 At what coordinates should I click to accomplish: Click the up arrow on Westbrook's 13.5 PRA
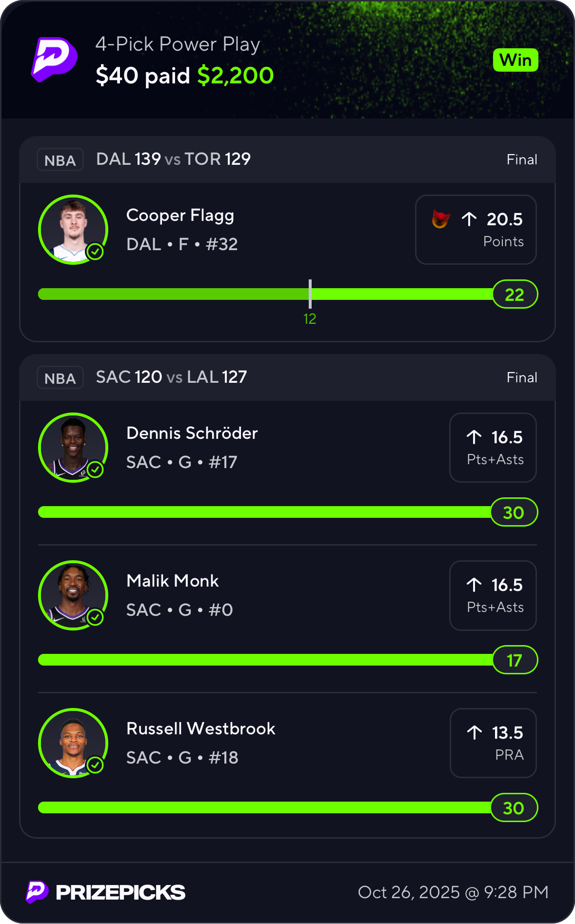(x=475, y=732)
